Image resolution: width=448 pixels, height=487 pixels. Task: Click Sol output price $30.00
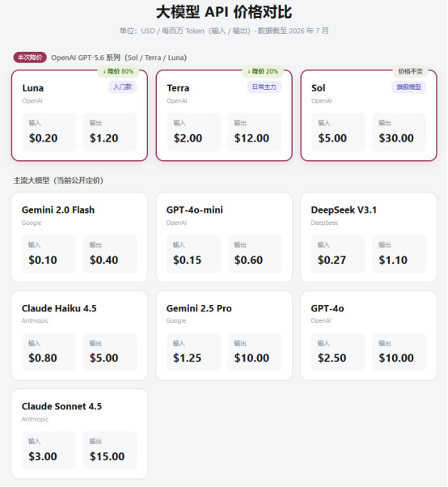pyautogui.click(x=396, y=138)
